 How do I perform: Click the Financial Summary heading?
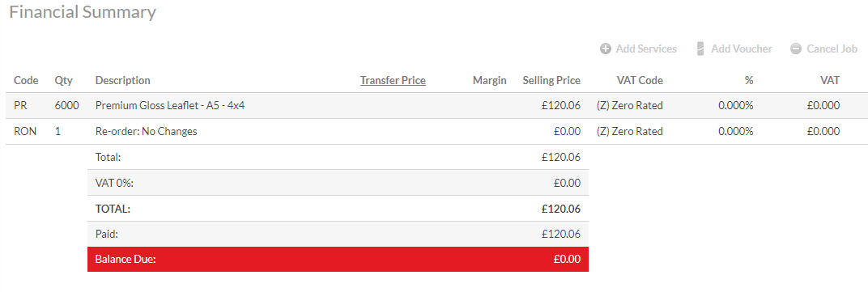click(83, 12)
